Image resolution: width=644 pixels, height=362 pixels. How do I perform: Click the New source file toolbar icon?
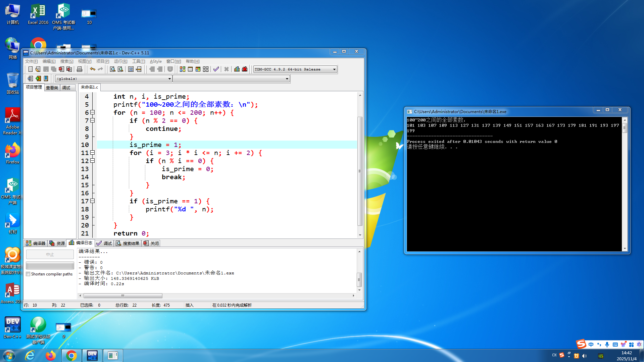31,69
